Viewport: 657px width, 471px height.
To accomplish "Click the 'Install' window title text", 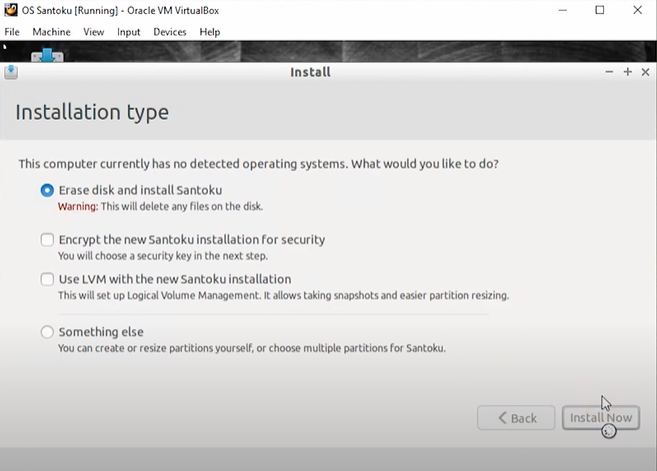I will 310,72.
